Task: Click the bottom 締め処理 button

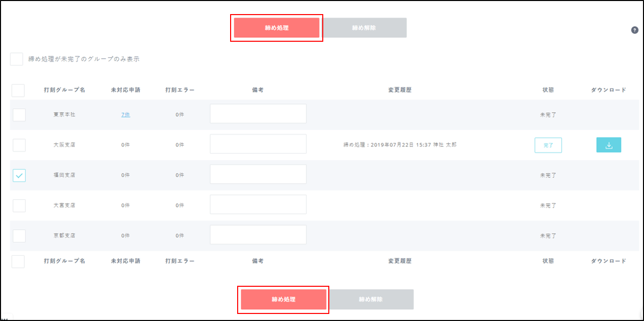Action: pyautogui.click(x=283, y=299)
